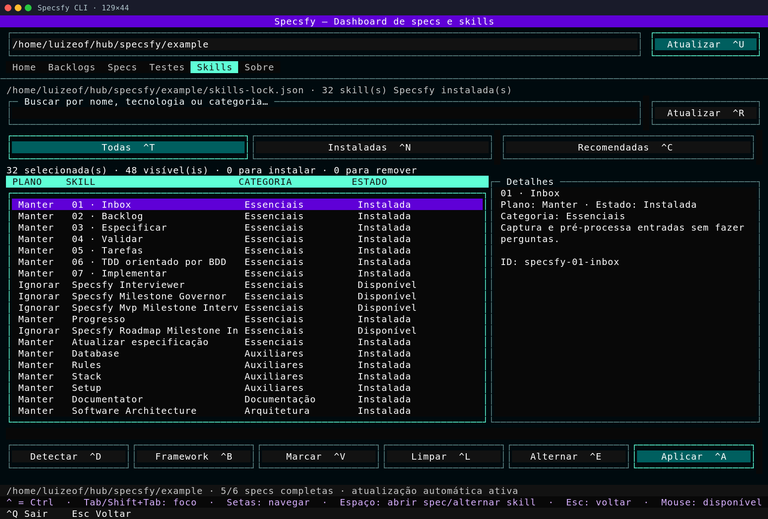Viewport: 768px width, 519px height.
Task: Select the Todas filter button
Action: point(128,147)
